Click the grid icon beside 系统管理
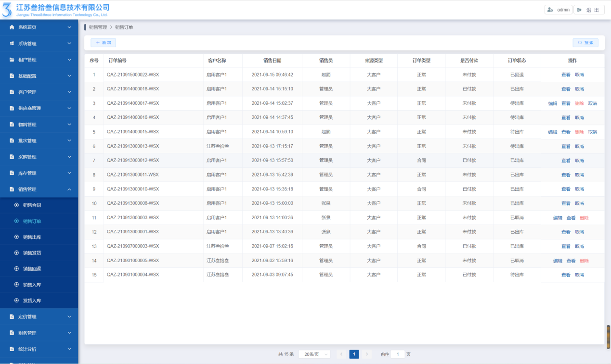611x364 pixels. [x=12, y=44]
